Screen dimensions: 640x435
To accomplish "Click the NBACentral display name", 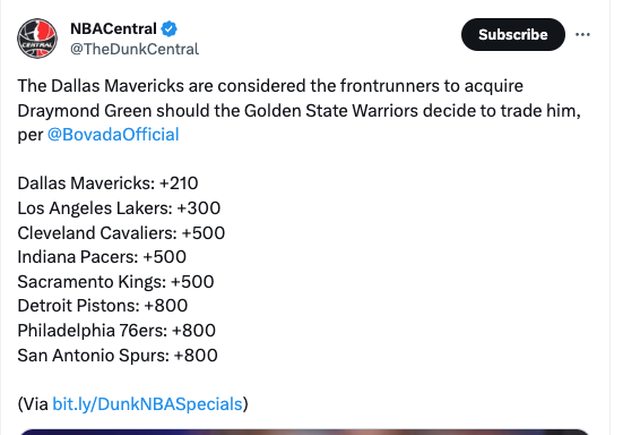I will click(113, 28).
